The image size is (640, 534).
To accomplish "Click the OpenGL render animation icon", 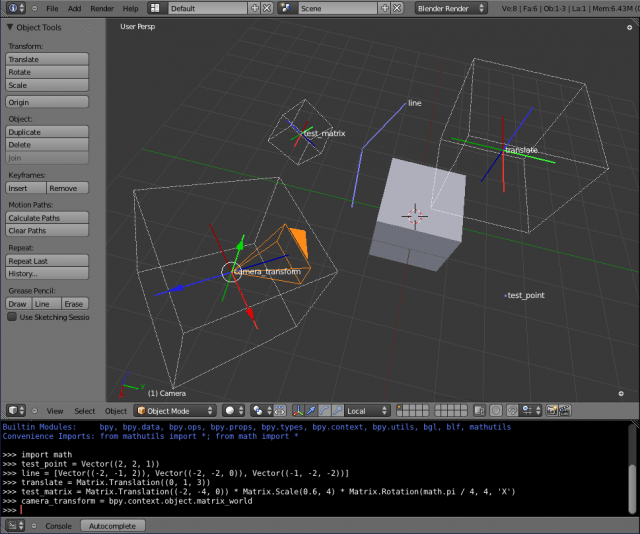I will tap(564, 410).
